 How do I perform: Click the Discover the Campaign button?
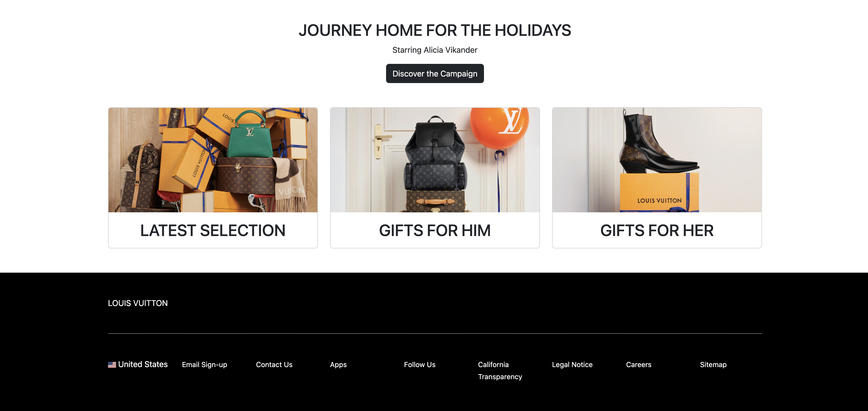click(435, 73)
